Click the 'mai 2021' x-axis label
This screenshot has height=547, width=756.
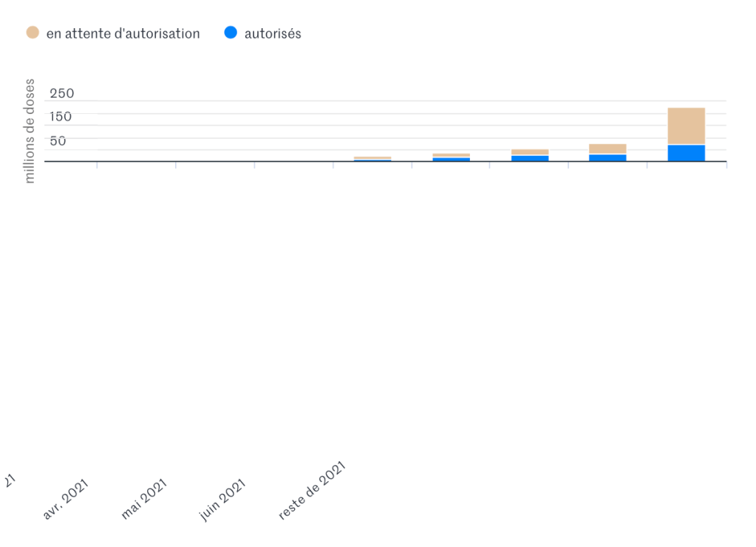(x=144, y=498)
